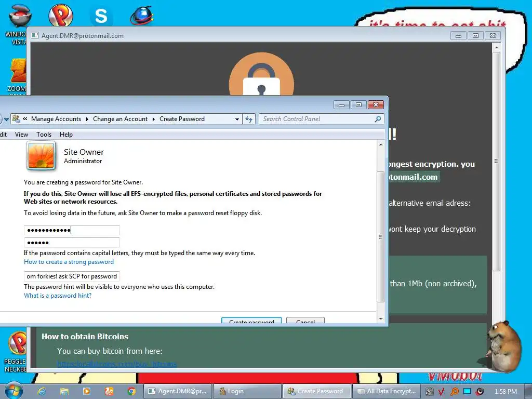
Task: Switch to the Login taskbar window
Action: point(248,391)
